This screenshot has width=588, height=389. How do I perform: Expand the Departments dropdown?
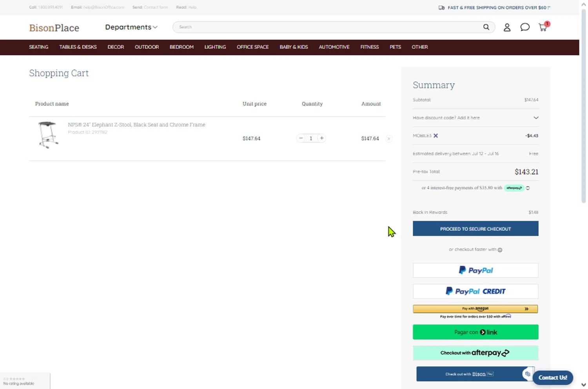pyautogui.click(x=131, y=27)
